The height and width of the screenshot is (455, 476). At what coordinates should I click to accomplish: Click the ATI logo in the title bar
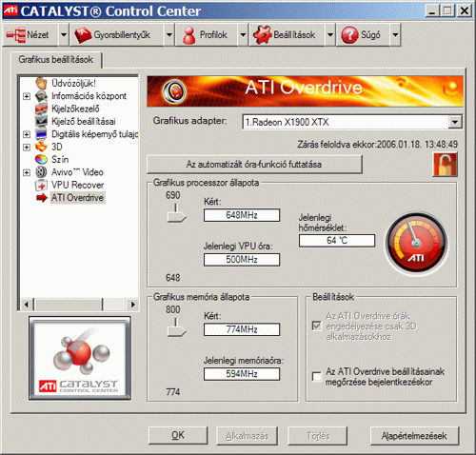tap(10, 11)
